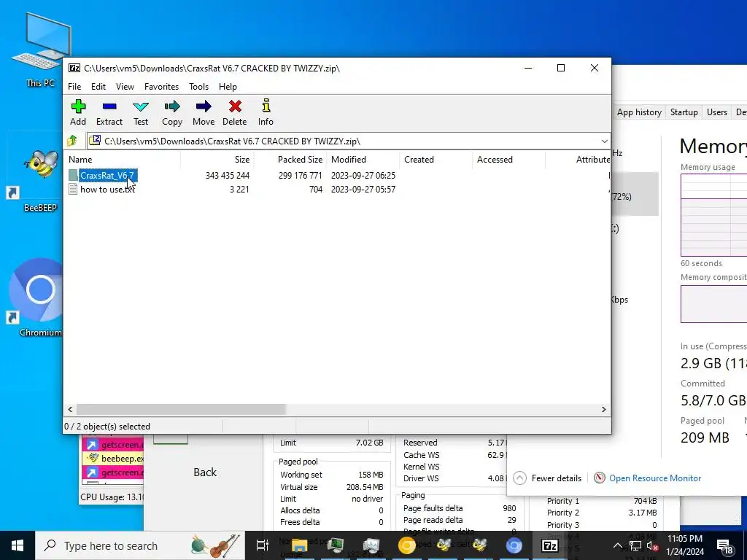Screen dimensions: 747x560
Task: Open the Edit menu
Action: 98,87
